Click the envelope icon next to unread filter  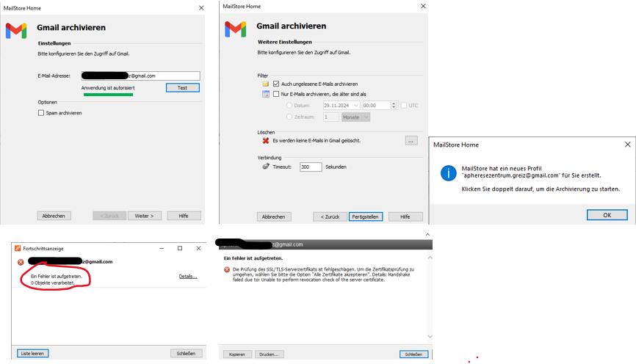pos(266,84)
